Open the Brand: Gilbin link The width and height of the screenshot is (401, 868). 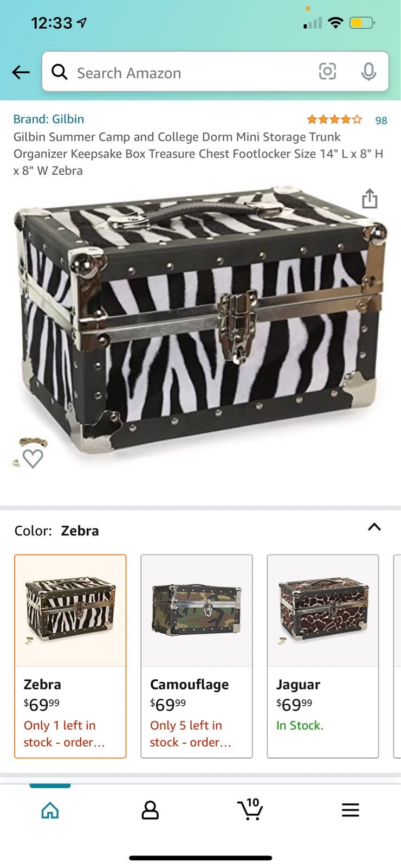(x=49, y=119)
